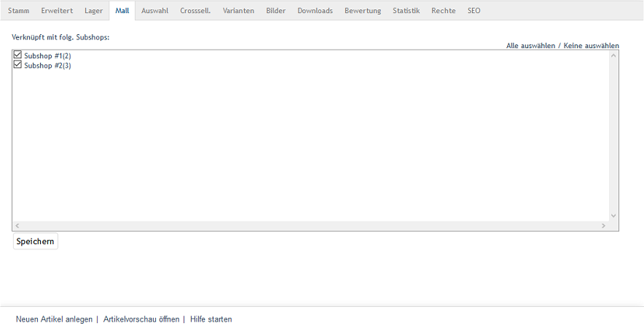Image resolution: width=644 pixels, height=331 pixels.
Task: Show the Bilder tab
Action: [x=275, y=11]
